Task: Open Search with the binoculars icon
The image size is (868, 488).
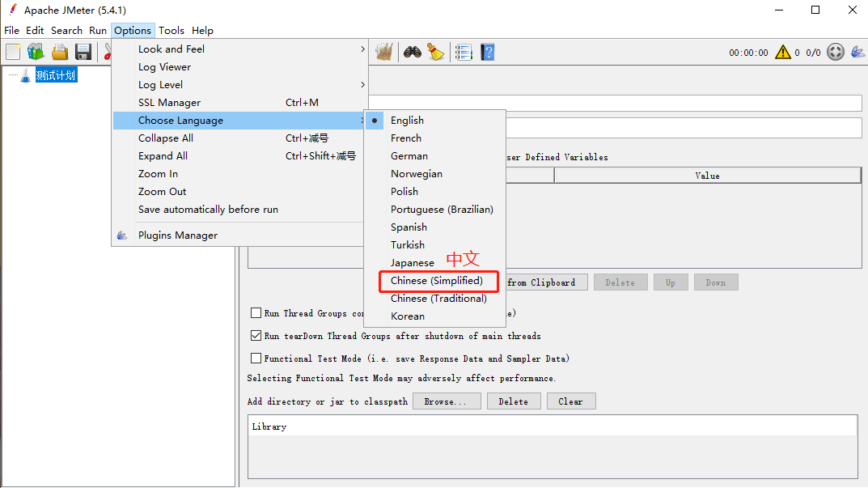Action: tap(413, 52)
